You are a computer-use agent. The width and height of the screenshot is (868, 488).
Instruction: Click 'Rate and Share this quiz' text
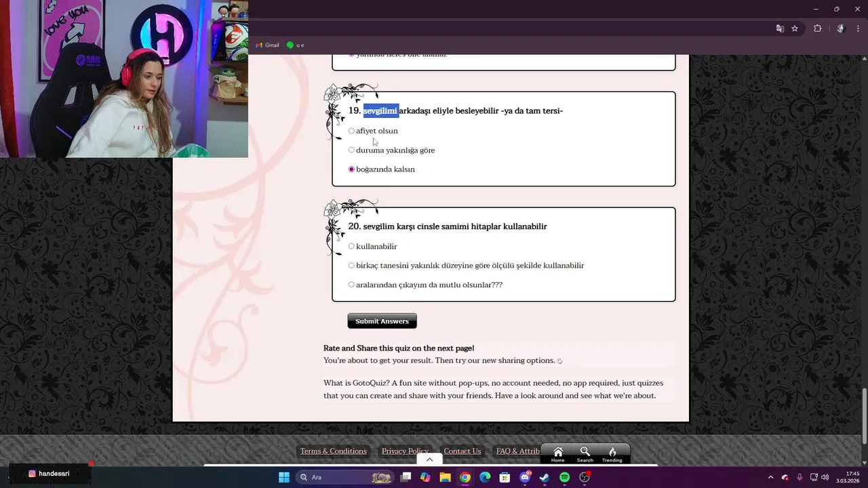point(399,348)
